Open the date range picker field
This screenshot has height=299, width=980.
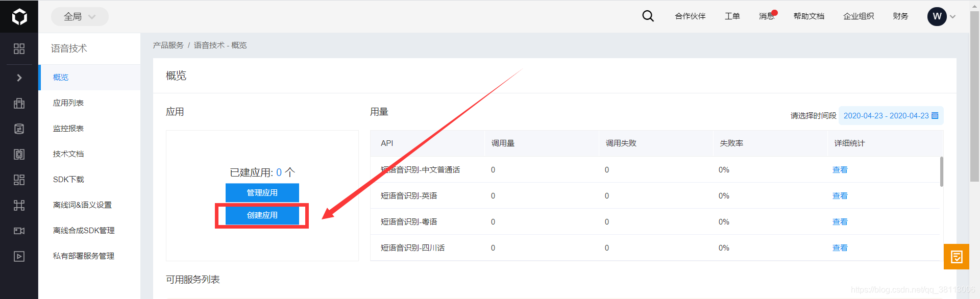(x=891, y=116)
